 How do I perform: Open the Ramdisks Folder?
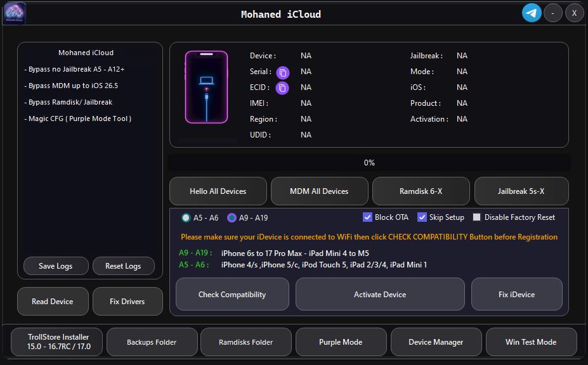pos(246,342)
